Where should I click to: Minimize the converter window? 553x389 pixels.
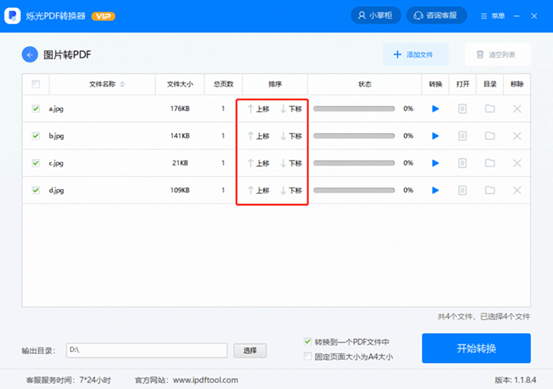[x=517, y=16]
